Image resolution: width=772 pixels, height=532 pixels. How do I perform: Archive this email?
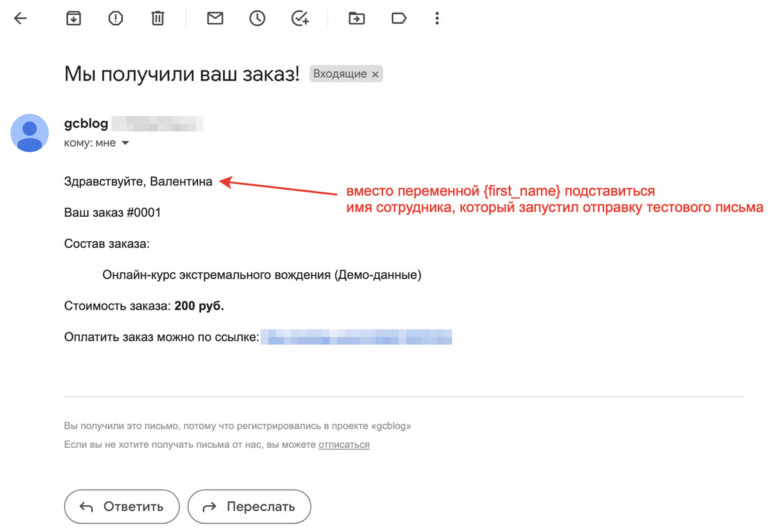pyautogui.click(x=74, y=19)
